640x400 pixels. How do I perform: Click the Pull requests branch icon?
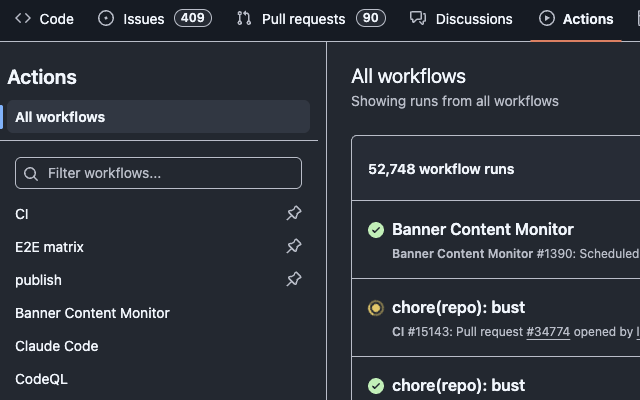[244, 18]
